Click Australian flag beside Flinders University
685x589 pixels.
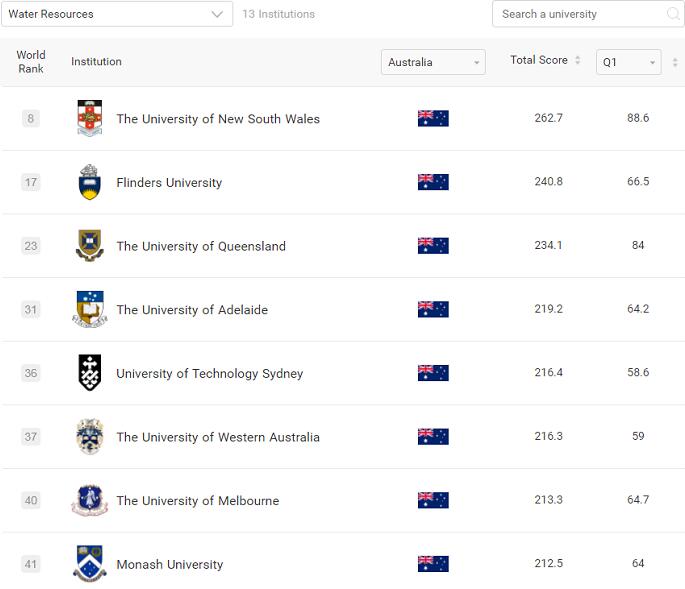pyautogui.click(x=433, y=182)
